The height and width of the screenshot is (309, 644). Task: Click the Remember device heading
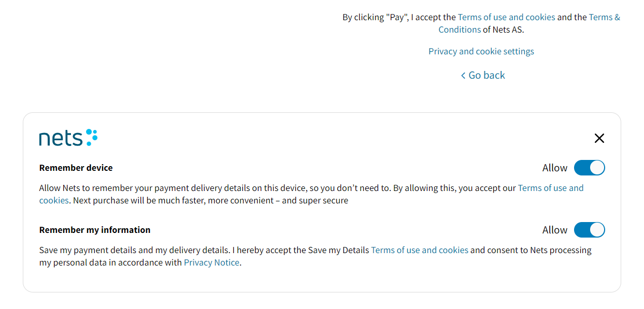point(76,168)
